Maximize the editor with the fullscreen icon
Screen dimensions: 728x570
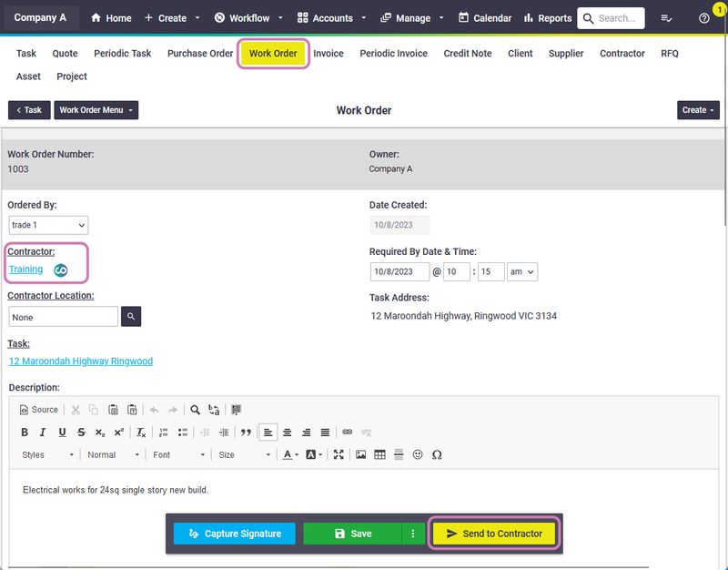click(x=339, y=454)
